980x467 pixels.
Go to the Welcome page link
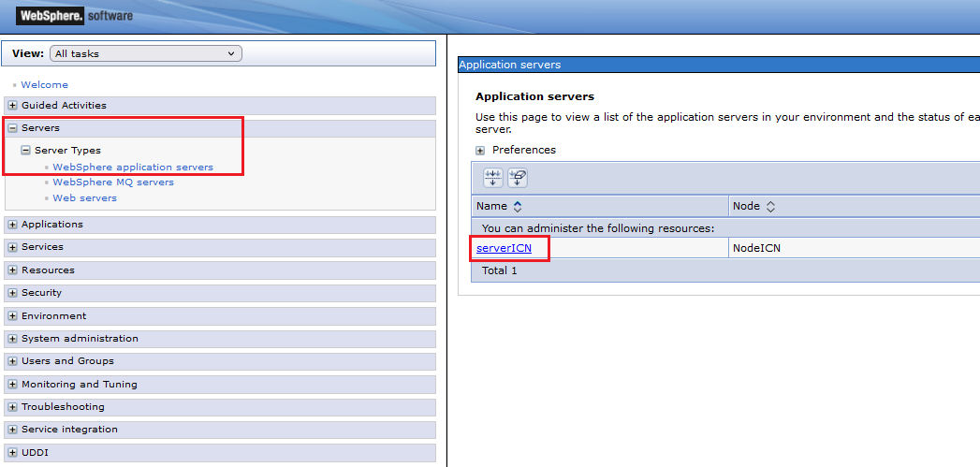[44, 84]
